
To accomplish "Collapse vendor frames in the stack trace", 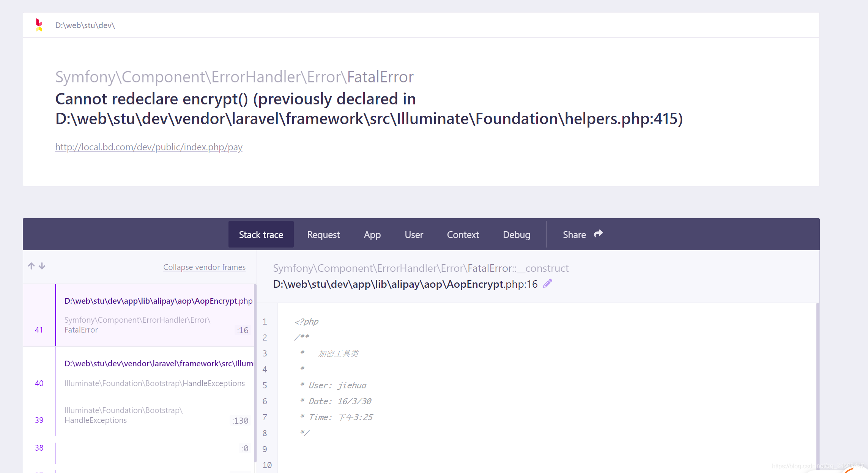I will click(x=204, y=267).
